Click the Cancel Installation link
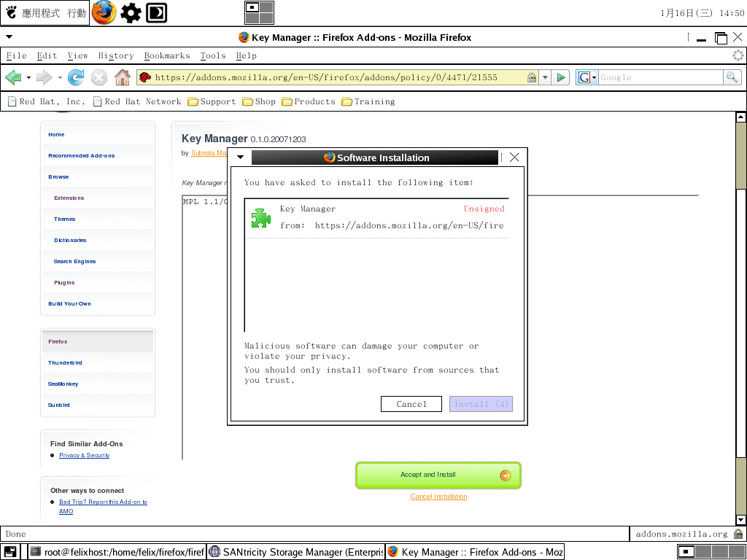 [438, 496]
